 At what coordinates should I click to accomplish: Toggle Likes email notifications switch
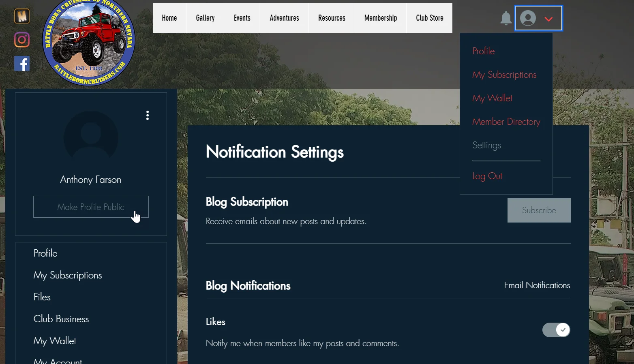(x=556, y=330)
